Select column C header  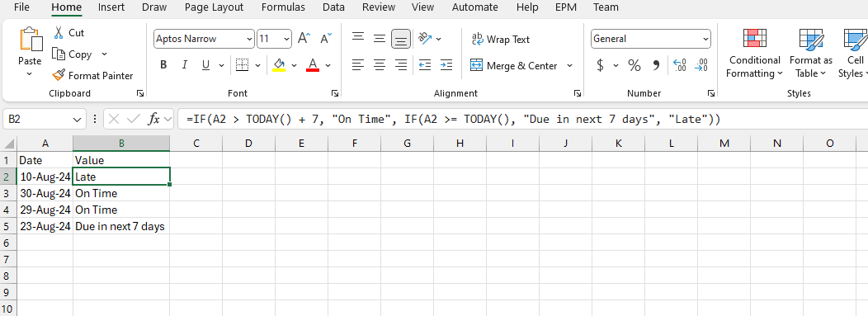click(196, 144)
